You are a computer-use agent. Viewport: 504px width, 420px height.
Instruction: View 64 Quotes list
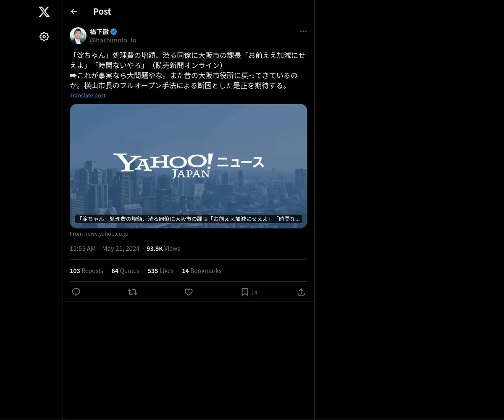(x=125, y=270)
